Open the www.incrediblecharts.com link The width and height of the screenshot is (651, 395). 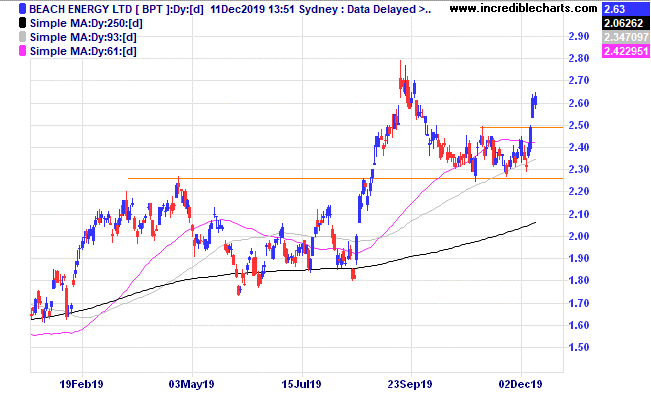pyautogui.click(x=523, y=8)
